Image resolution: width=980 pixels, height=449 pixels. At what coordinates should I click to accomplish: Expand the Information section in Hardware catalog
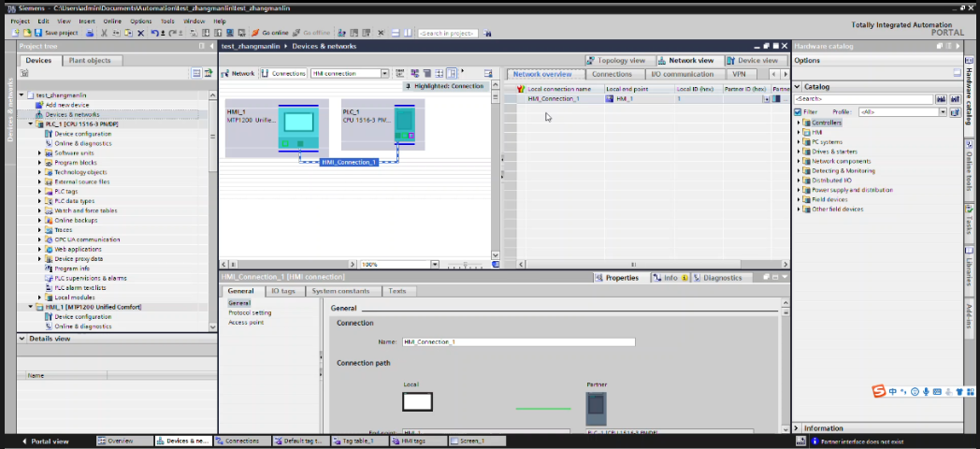tap(797, 428)
